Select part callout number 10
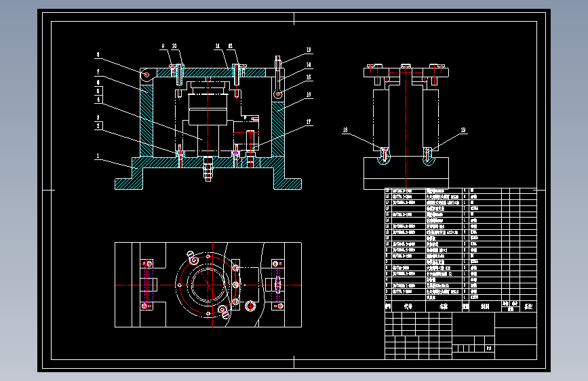Viewport: 588px width, 381px height. (174, 46)
